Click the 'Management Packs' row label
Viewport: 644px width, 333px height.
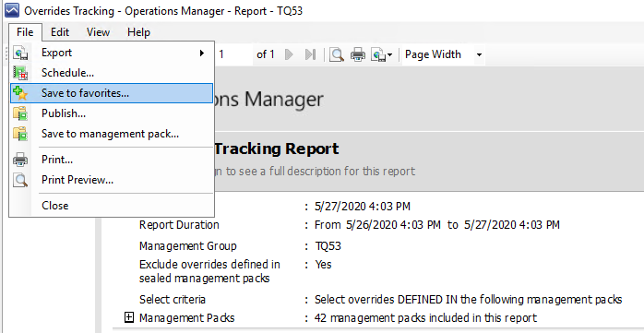click(187, 318)
